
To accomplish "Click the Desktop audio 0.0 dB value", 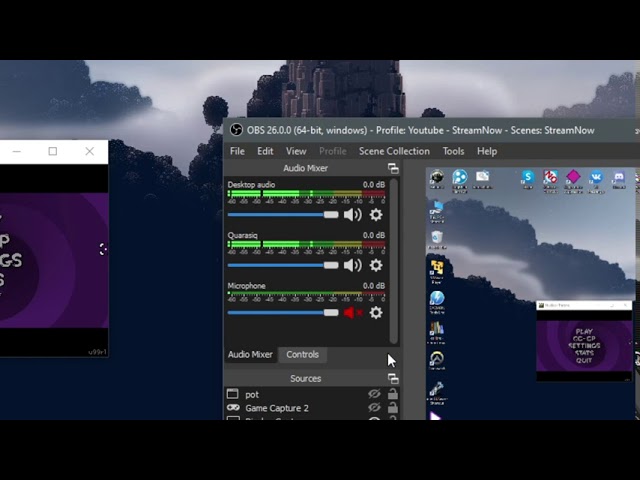I will [373, 184].
